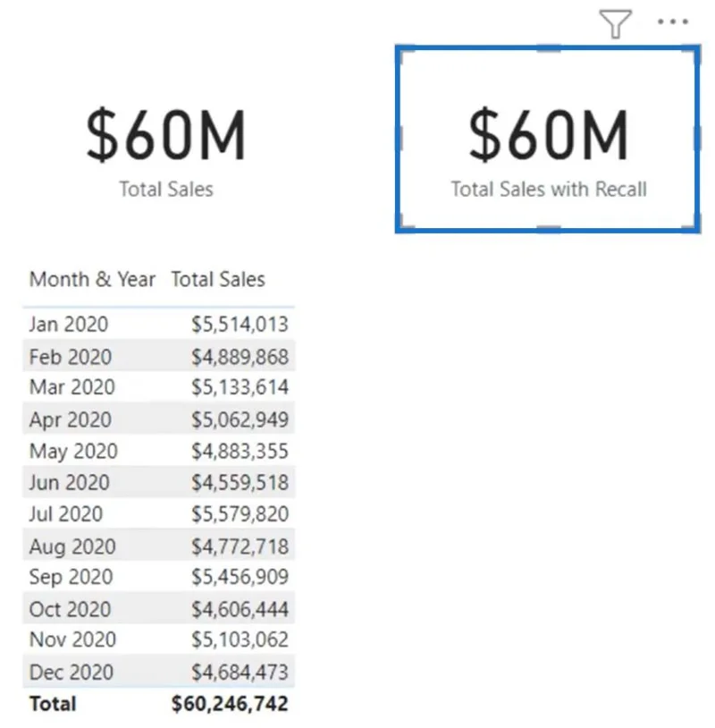
Task: Sort by the Total Sales column header
Action: coord(218,280)
